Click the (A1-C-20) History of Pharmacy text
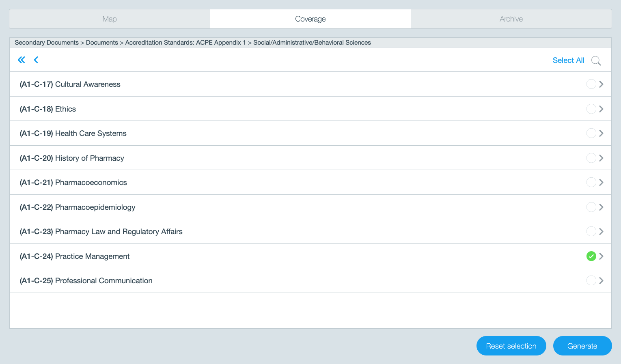The image size is (621, 364). [72, 158]
